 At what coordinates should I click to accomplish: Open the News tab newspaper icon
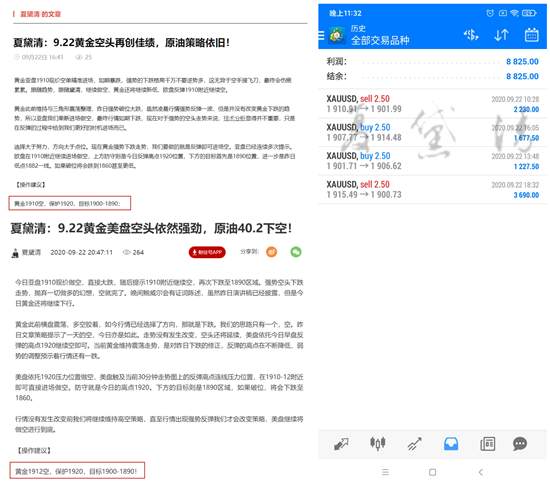[487, 444]
